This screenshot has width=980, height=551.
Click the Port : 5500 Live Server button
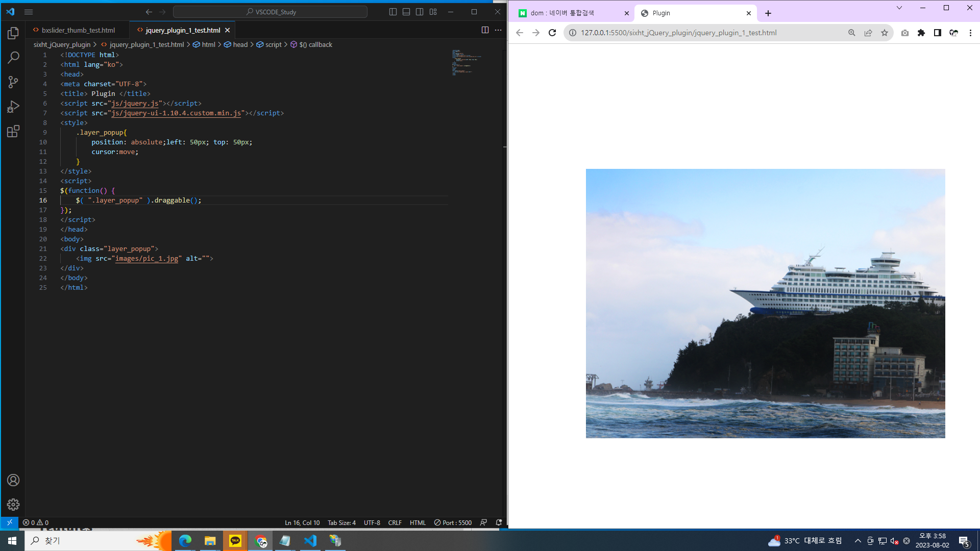tap(453, 522)
